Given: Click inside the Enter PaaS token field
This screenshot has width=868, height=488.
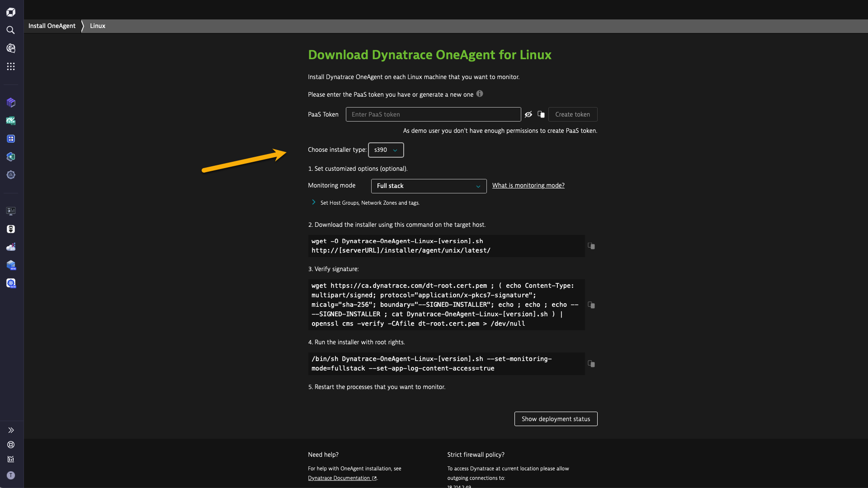Looking at the screenshot, I should coord(433,114).
